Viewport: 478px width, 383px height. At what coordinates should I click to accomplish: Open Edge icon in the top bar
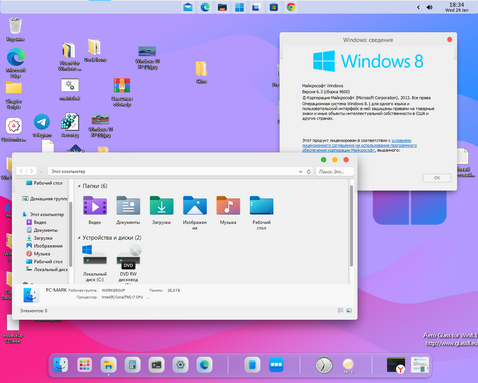click(x=205, y=7)
